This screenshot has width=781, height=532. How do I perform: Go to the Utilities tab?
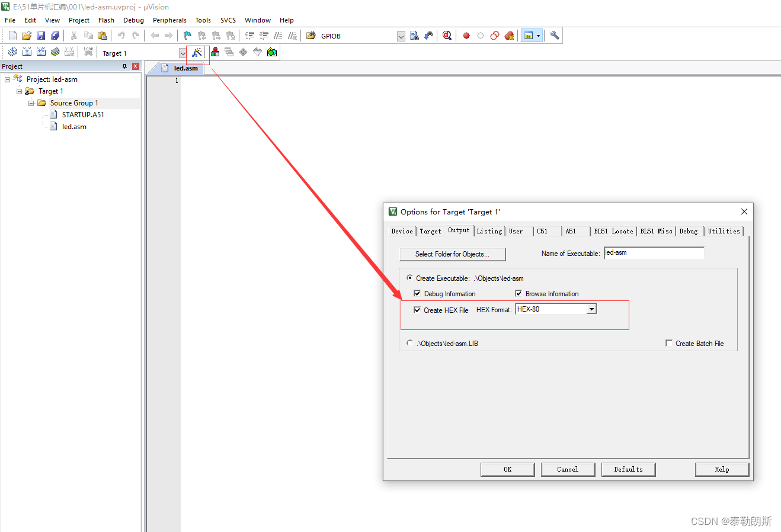click(724, 231)
